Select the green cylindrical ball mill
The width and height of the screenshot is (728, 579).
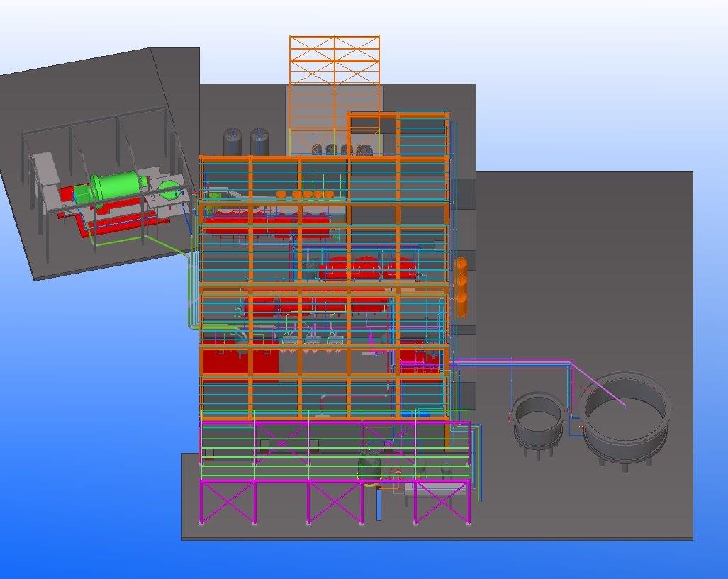(x=118, y=187)
